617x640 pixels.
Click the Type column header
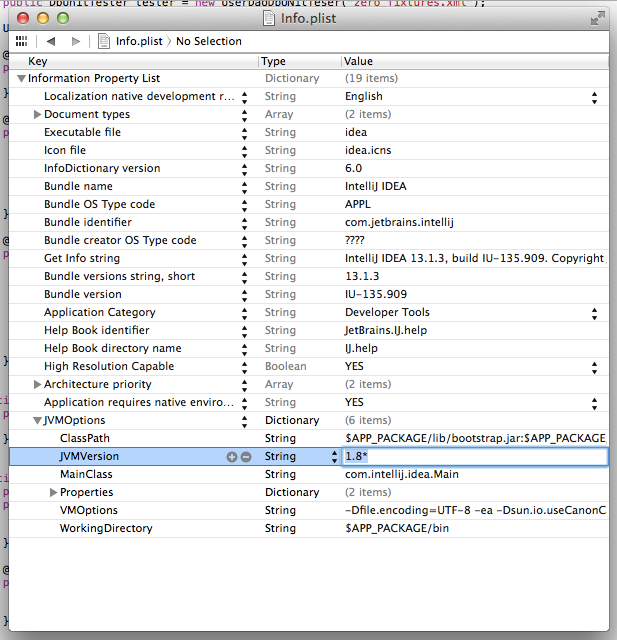pos(300,61)
